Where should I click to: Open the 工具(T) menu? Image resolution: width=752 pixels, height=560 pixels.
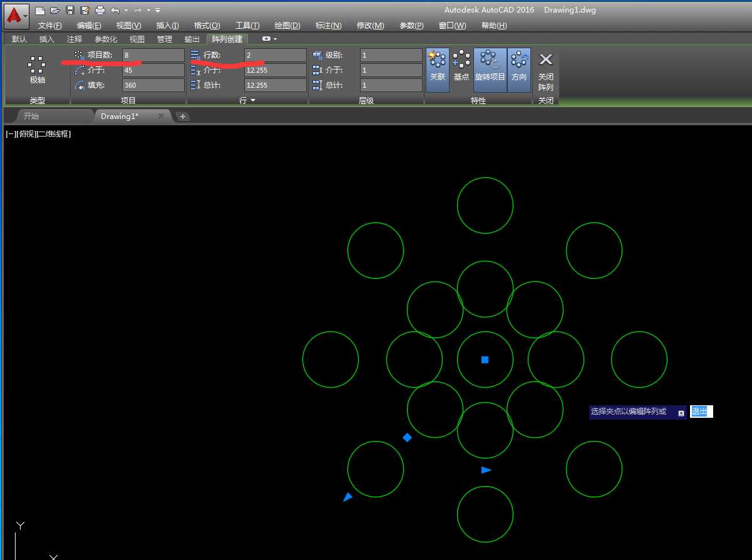pyautogui.click(x=247, y=26)
